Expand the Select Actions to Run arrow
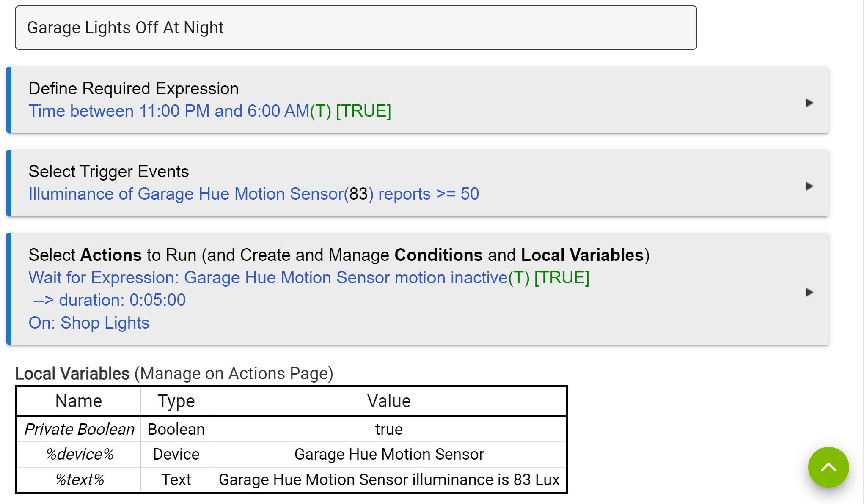The width and height of the screenshot is (864, 504). [x=809, y=292]
